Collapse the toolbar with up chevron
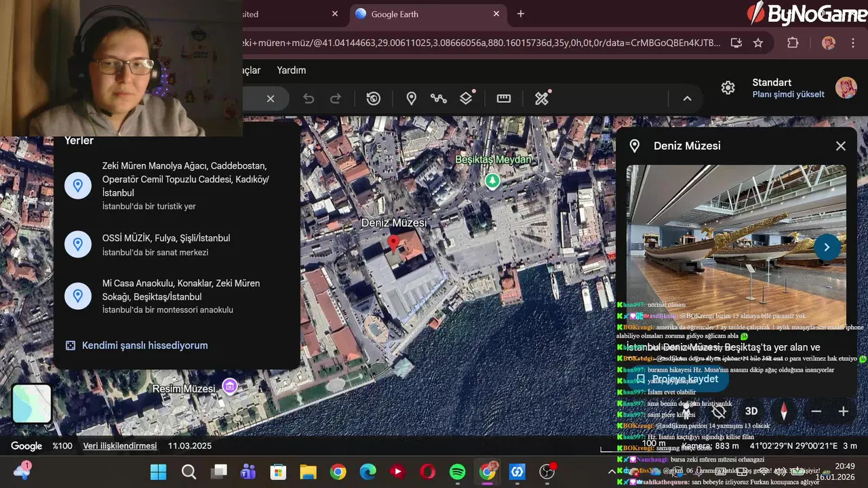This screenshot has width=868, height=488. coord(687,99)
